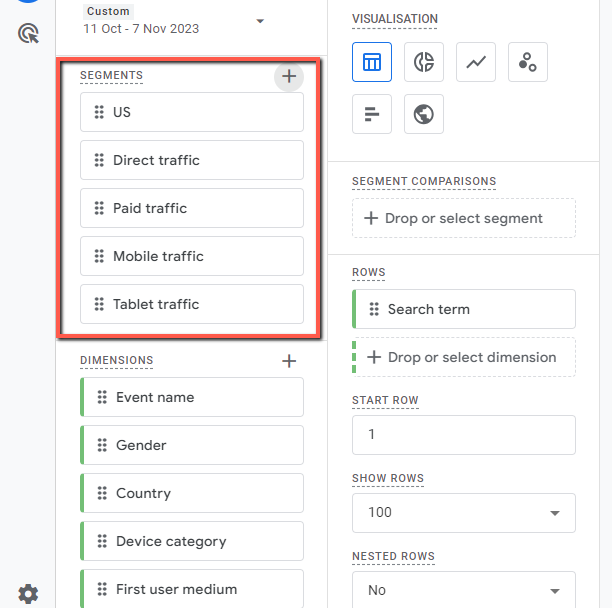Open the Advertising icon in sidebar
Screen dimensions: 612x608
(28, 33)
